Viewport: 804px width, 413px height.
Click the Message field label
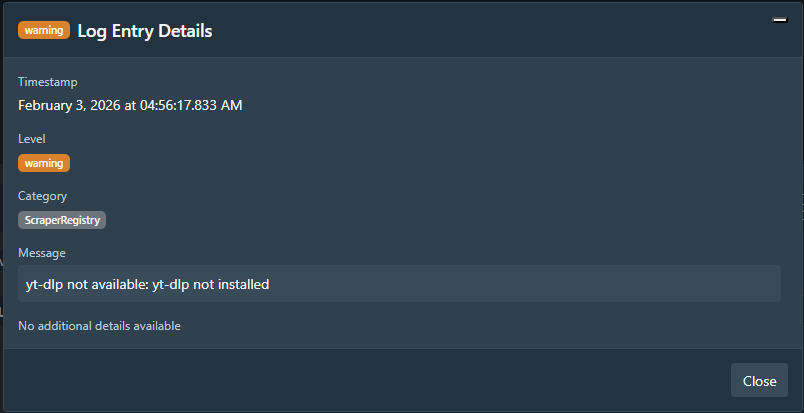[42, 253]
